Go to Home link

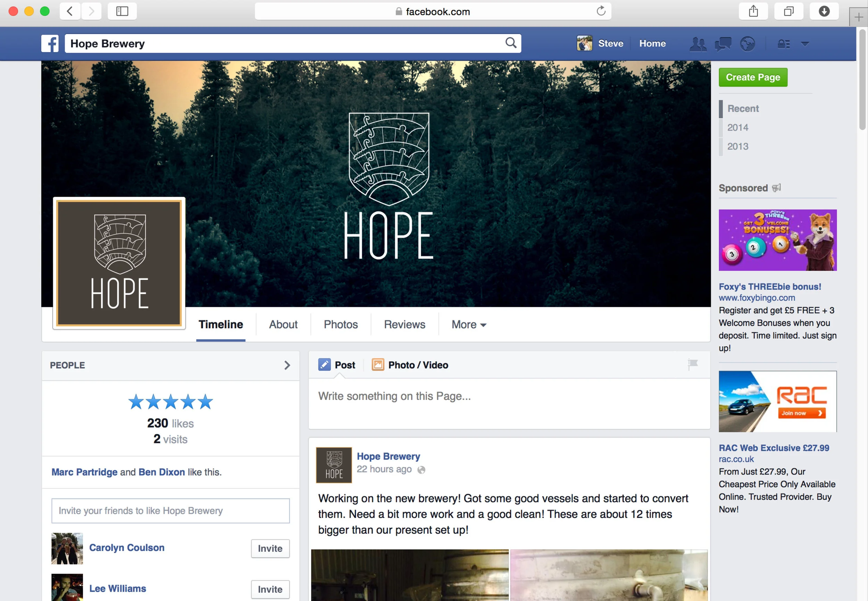652,43
